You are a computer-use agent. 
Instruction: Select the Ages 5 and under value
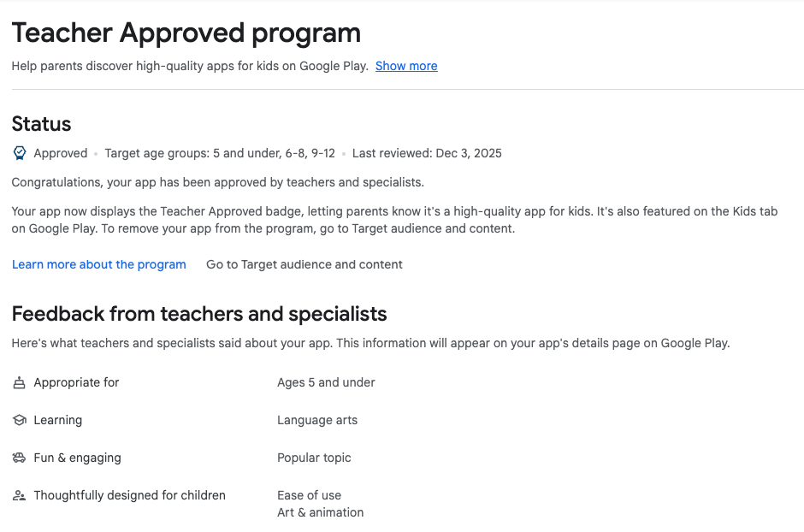tap(326, 382)
